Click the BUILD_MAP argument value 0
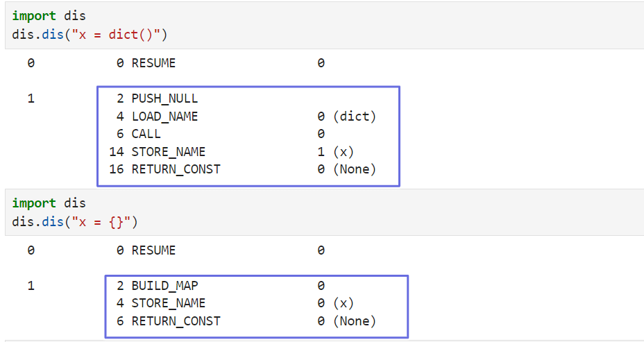 tap(321, 286)
